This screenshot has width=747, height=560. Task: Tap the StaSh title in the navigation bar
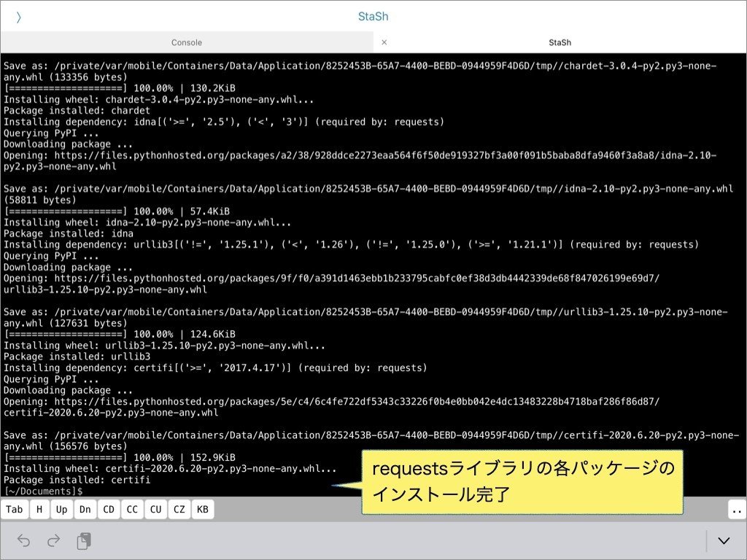tap(373, 16)
